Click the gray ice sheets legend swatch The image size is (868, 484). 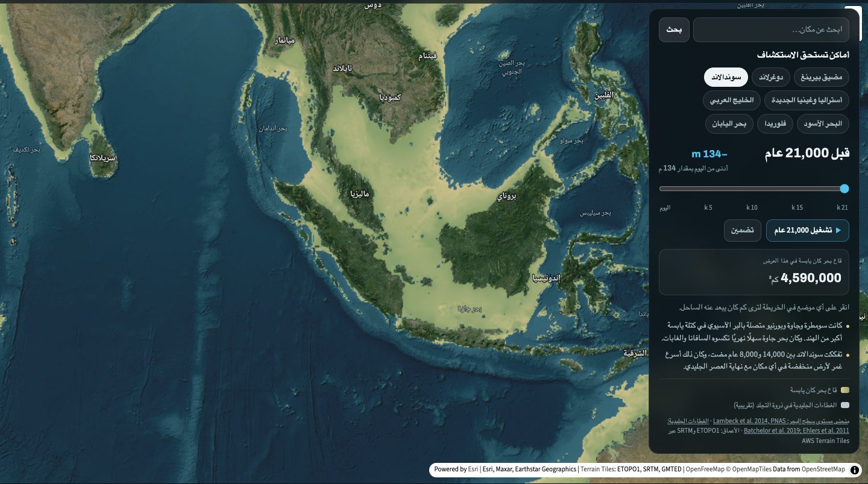[845, 406]
